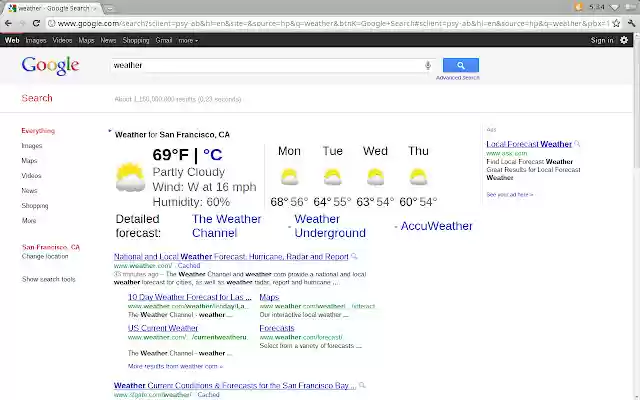Close the weather Google Search tab
The height and width of the screenshot is (400, 640).
[x=94, y=8]
